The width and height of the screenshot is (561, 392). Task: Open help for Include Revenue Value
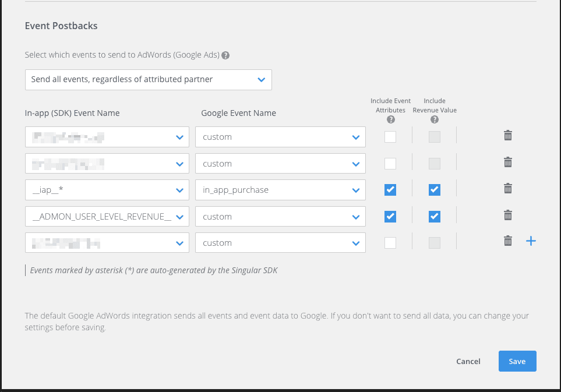(x=434, y=119)
